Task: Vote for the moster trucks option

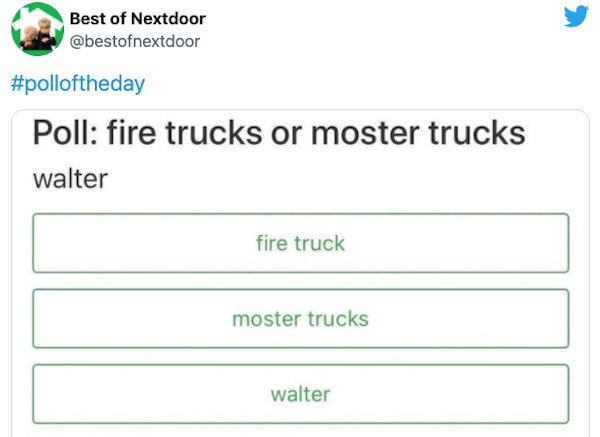Action: pyautogui.click(x=301, y=318)
